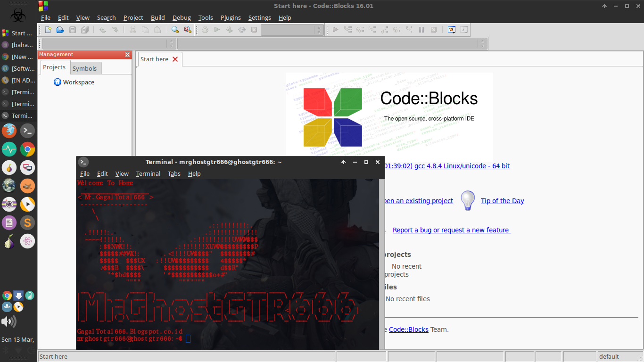Click the gcc 4.8.4 version link

[x=447, y=166]
